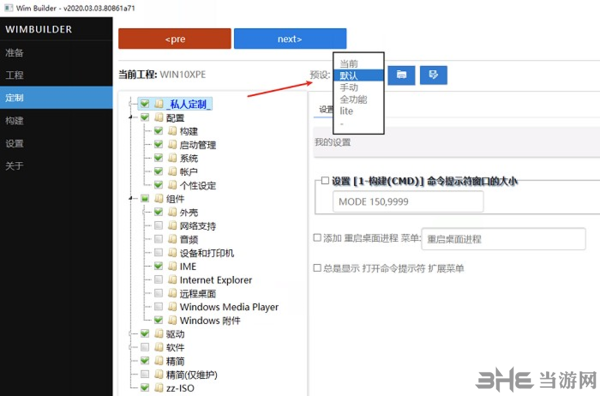Click the 我的设置 section header

(457, 142)
